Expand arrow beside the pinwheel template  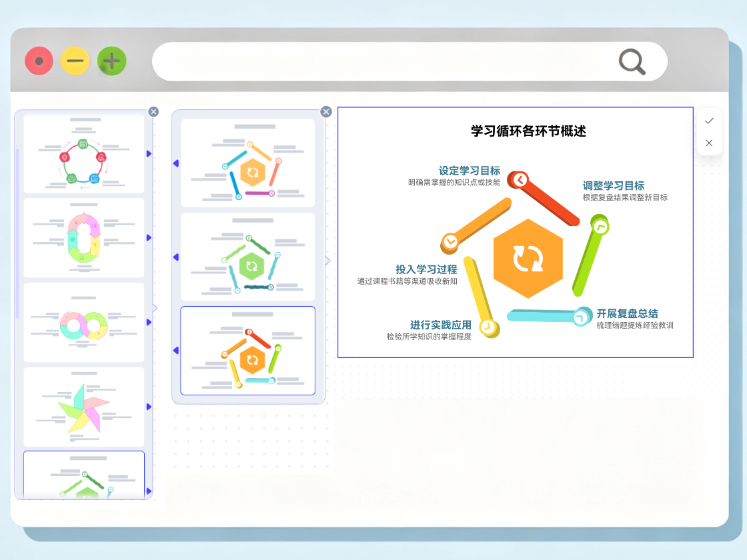(149, 407)
